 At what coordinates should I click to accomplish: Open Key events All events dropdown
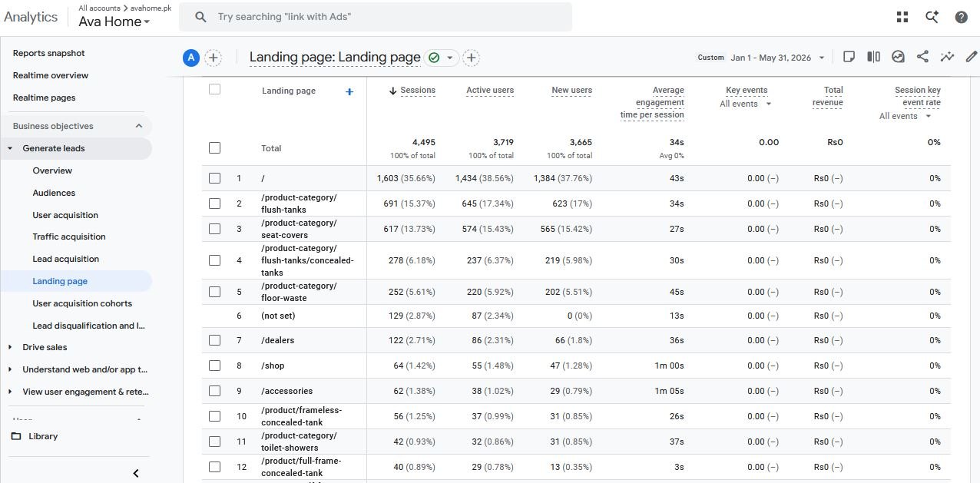pos(745,104)
